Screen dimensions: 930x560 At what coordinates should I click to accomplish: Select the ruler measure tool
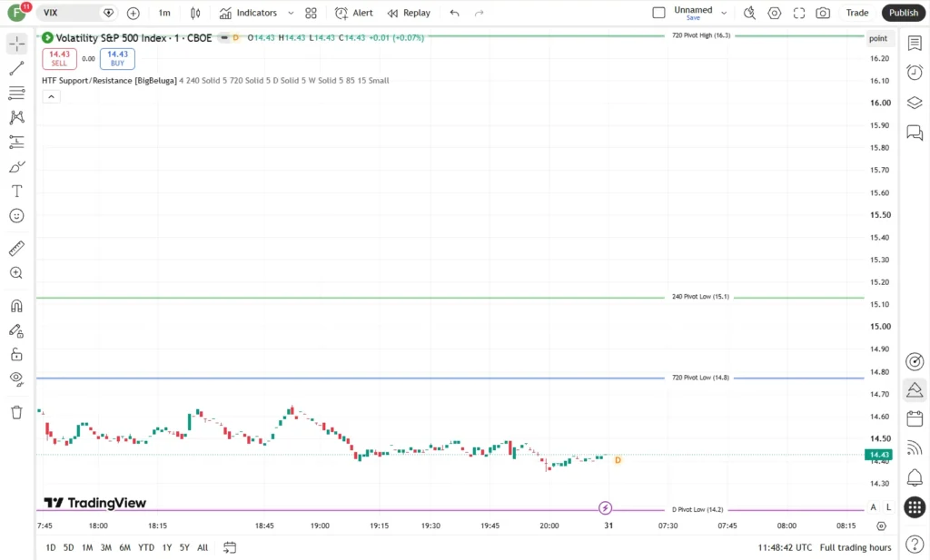point(16,249)
